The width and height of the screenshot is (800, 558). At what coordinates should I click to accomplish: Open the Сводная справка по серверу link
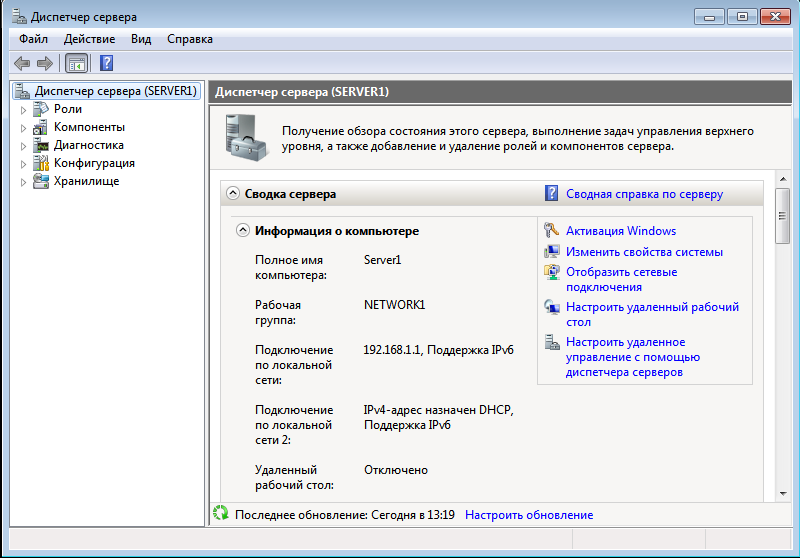point(644,194)
